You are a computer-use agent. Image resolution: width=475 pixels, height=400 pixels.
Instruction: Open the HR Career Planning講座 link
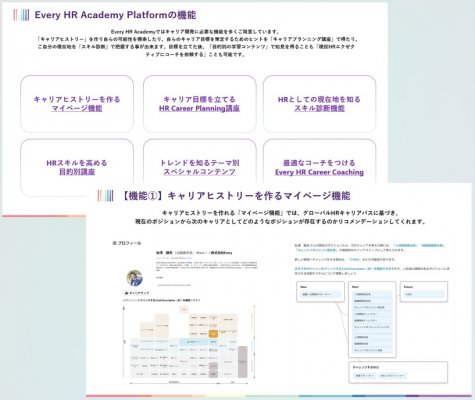199,108
